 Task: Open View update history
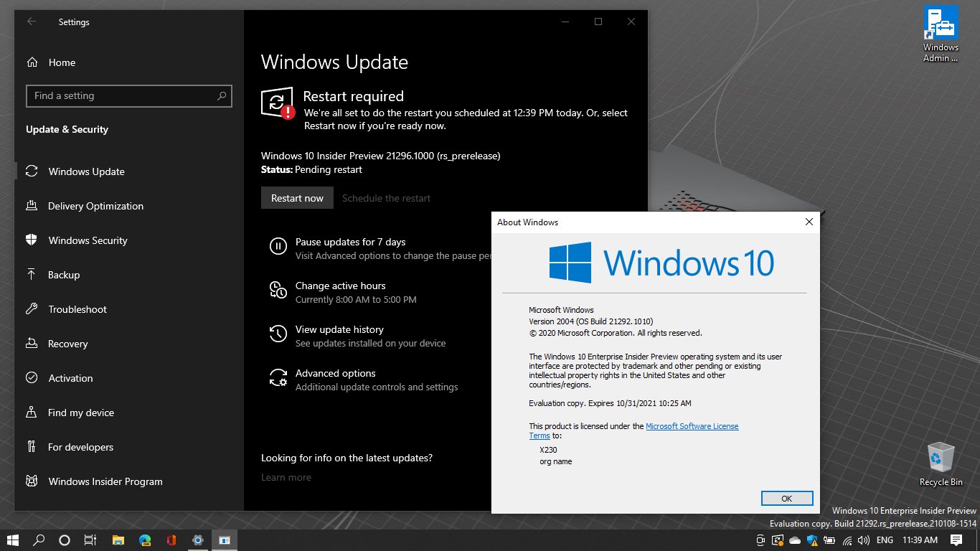pos(339,329)
